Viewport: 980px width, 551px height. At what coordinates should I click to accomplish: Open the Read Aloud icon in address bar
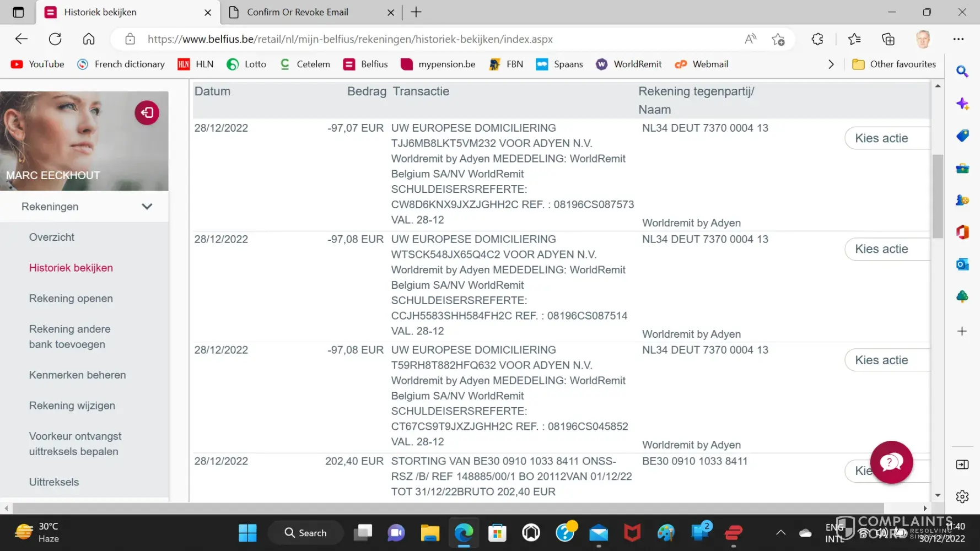pos(750,39)
